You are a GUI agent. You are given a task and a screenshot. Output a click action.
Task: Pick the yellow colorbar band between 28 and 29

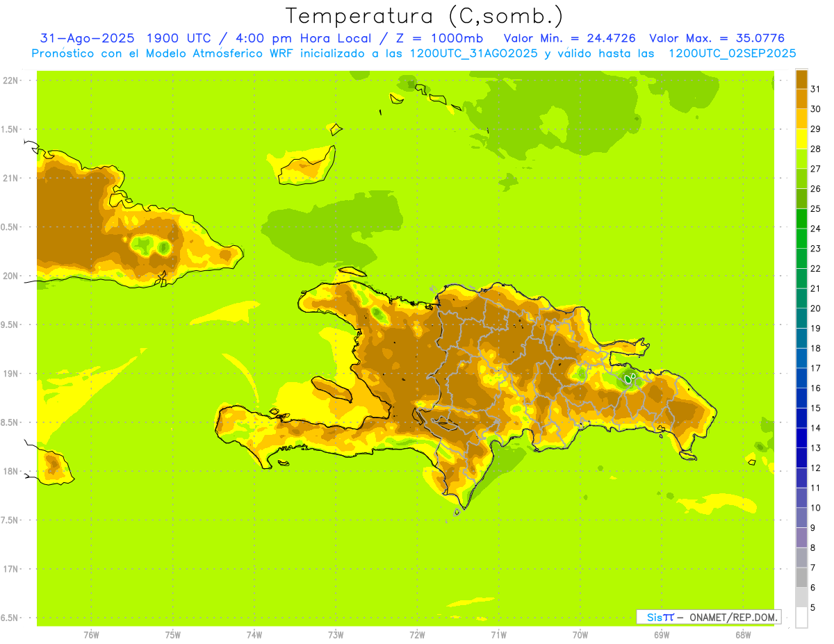coord(801,139)
